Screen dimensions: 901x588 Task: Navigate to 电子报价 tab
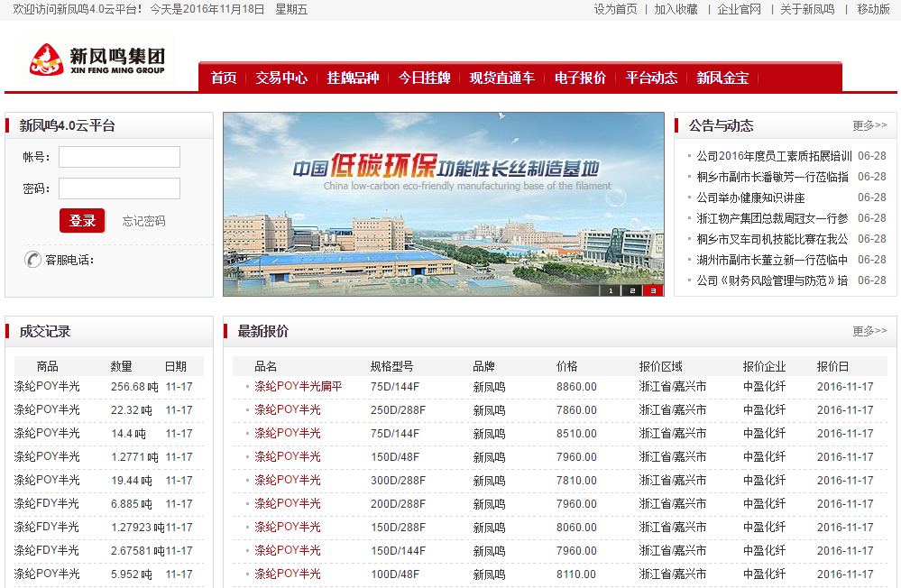click(580, 78)
